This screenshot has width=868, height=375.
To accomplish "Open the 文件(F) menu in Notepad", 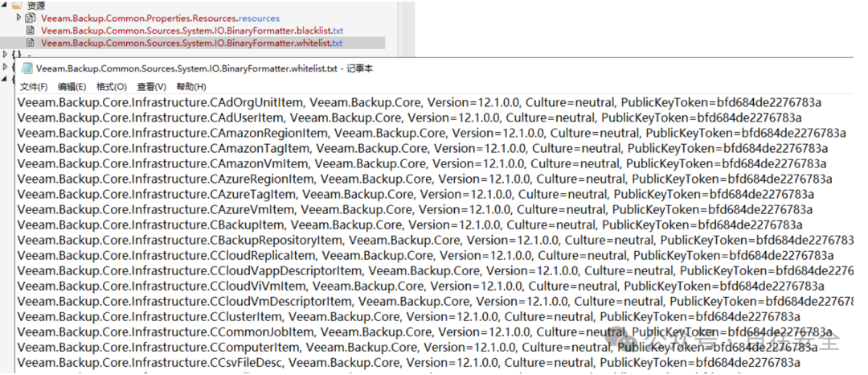I will [34, 87].
